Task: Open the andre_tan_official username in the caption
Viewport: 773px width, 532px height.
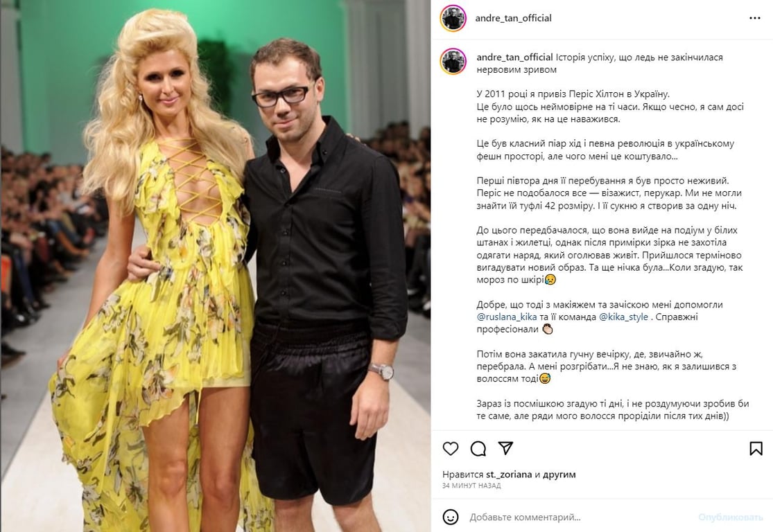Action: pos(514,57)
